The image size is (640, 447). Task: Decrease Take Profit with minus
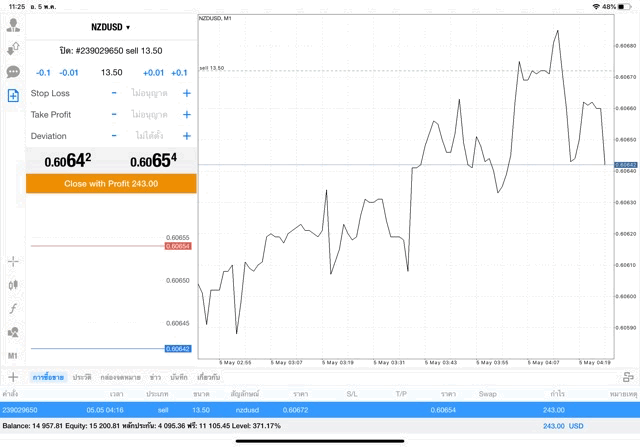coord(114,114)
